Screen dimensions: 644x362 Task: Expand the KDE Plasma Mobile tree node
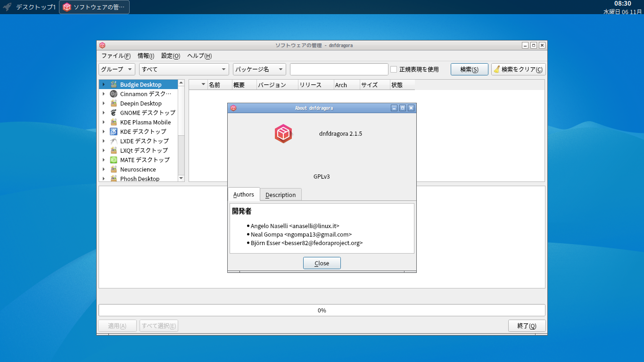coord(104,122)
